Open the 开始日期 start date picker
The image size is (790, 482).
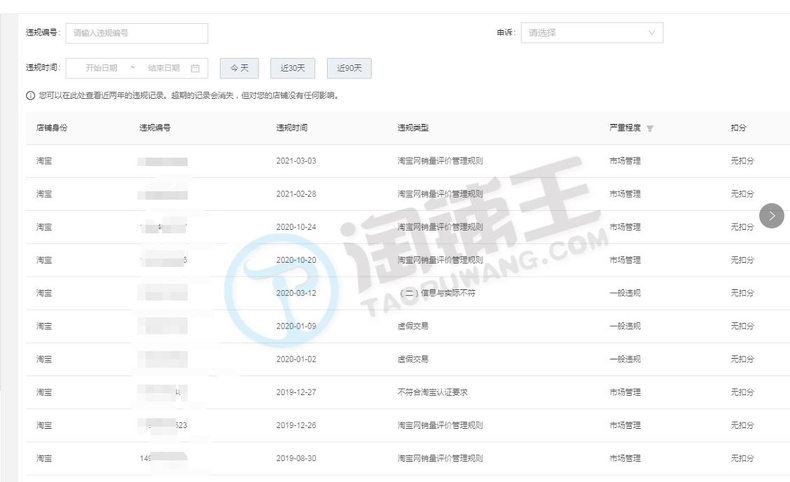(102, 68)
